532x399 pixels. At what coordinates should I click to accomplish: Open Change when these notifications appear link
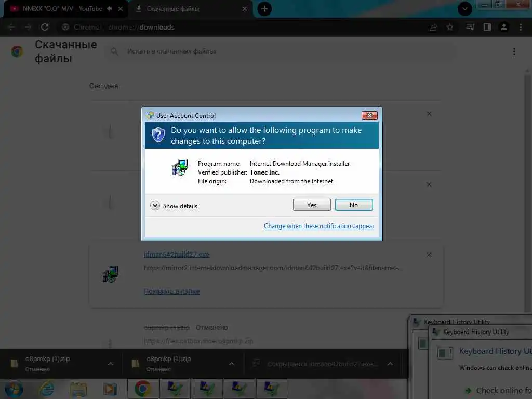point(319,226)
